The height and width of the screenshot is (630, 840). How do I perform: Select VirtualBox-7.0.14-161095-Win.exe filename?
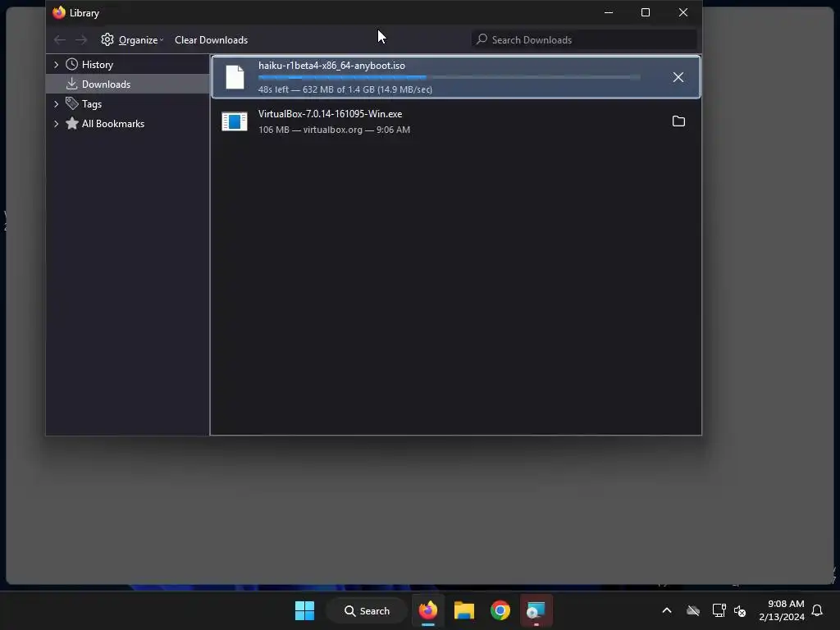click(x=330, y=113)
